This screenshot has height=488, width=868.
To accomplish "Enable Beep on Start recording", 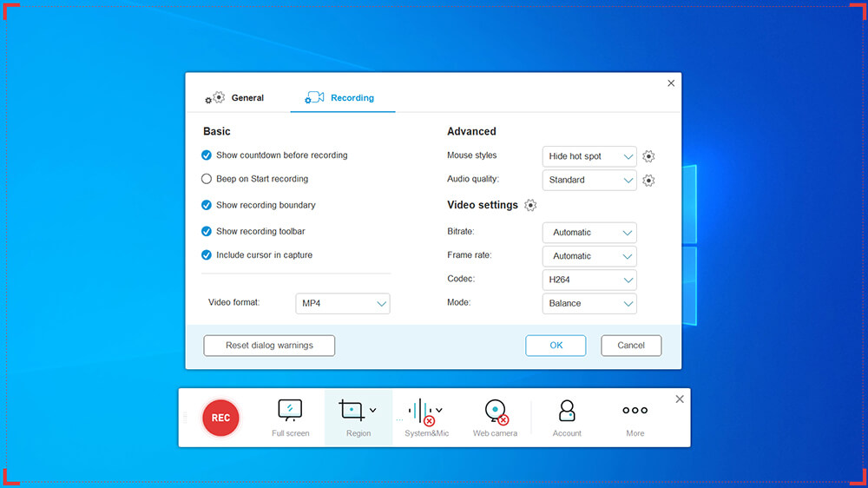I will [207, 179].
